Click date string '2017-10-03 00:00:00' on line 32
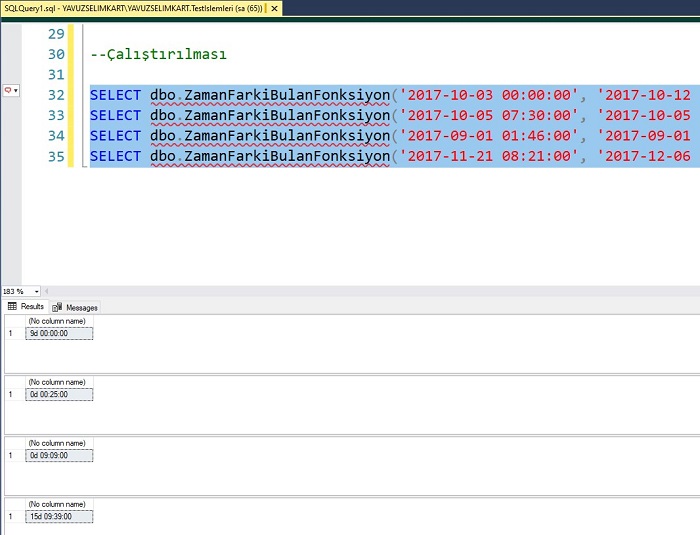This screenshot has height=535, width=700. tap(489, 95)
